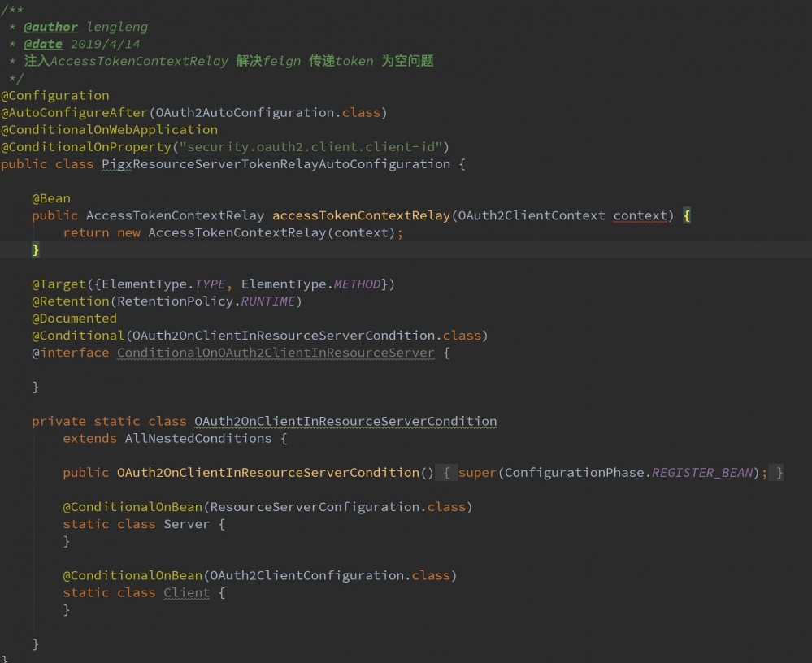Click the red error marker at top of scrollbar
Viewport: 812px width, 663px height.
805,10
